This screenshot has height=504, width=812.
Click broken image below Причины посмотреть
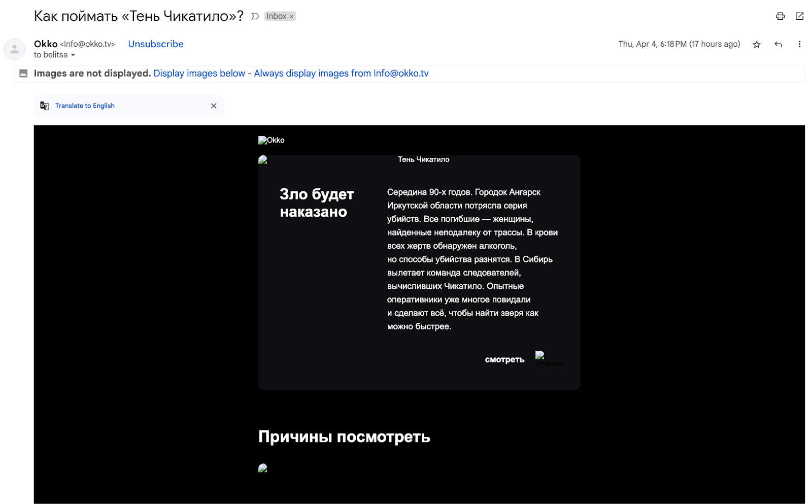263,468
